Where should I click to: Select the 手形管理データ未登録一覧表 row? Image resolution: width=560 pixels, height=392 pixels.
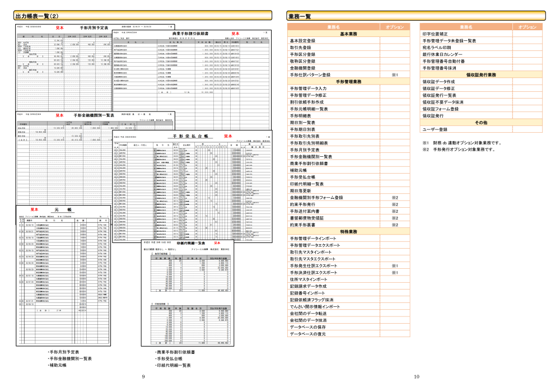coord(481,41)
